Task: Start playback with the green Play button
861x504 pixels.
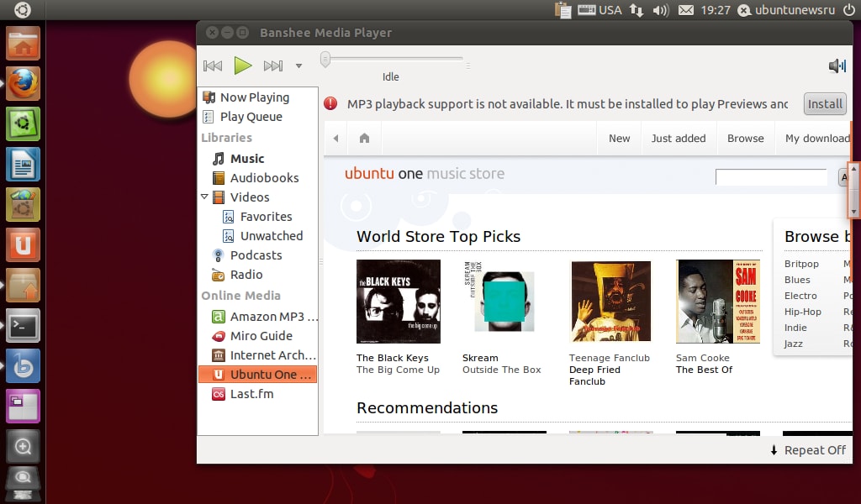Action: [242, 66]
